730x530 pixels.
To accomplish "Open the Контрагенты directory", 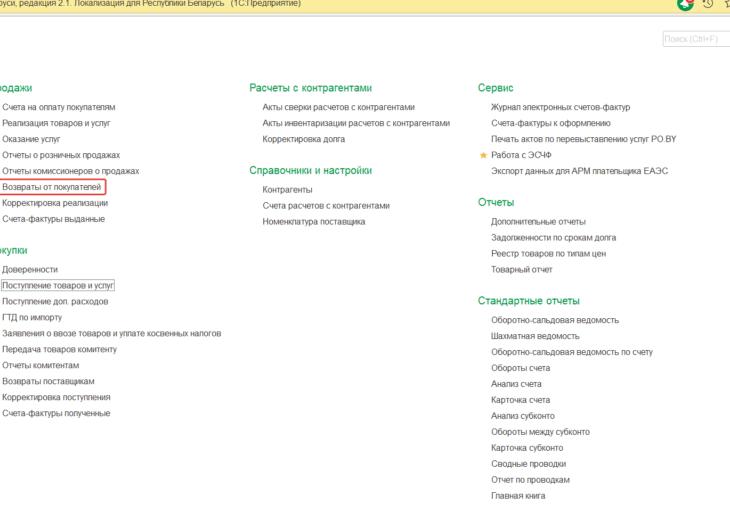I will click(x=287, y=190).
